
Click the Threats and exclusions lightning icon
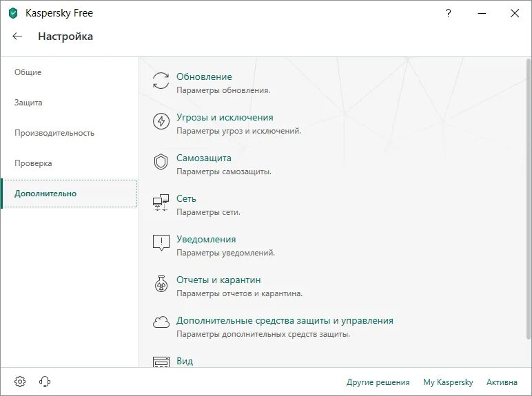pyautogui.click(x=161, y=122)
